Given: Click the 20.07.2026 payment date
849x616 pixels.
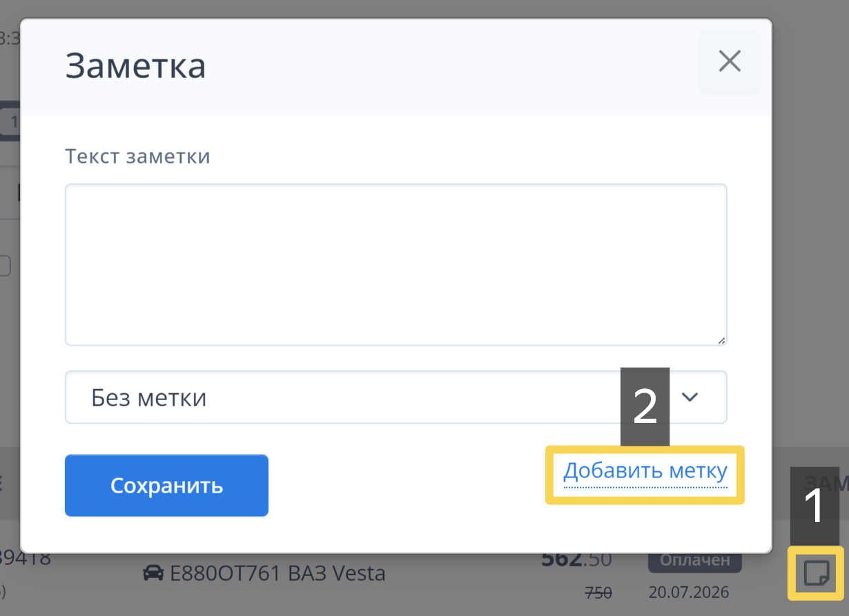Looking at the screenshot, I should (x=689, y=592).
